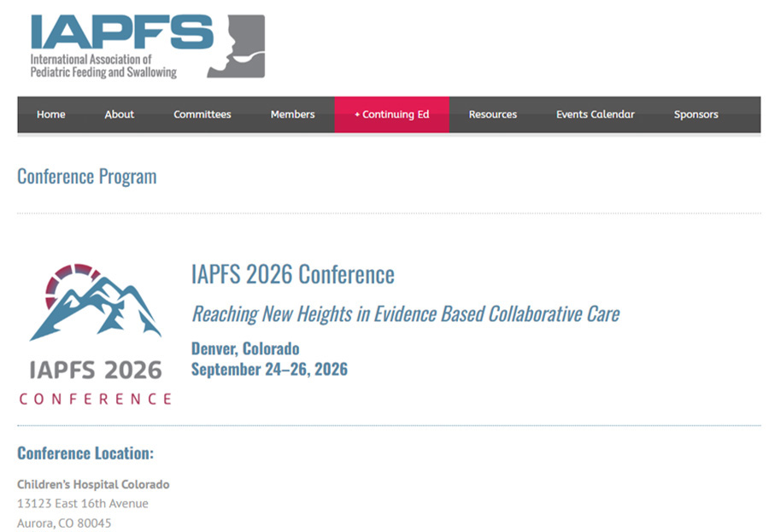Click the September 24–26, 2026 date
The height and width of the screenshot is (532, 769).
pyautogui.click(x=269, y=369)
